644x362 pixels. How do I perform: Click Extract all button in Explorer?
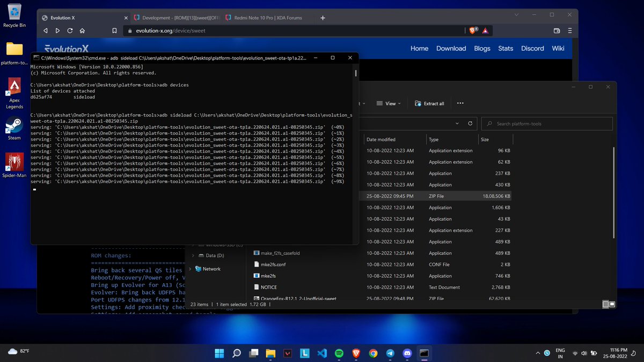click(429, 104)
